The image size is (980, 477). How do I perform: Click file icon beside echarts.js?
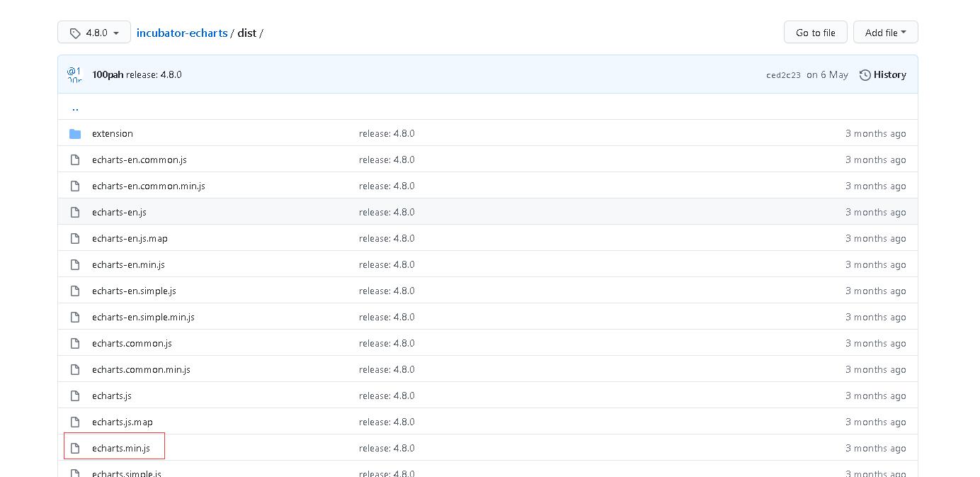pos(75,395)
